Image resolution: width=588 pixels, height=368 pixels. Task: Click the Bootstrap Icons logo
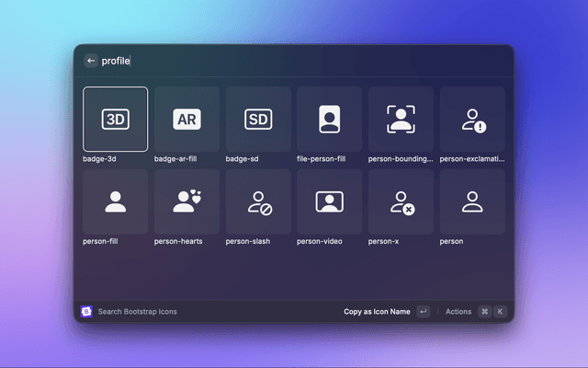[86, 312]
